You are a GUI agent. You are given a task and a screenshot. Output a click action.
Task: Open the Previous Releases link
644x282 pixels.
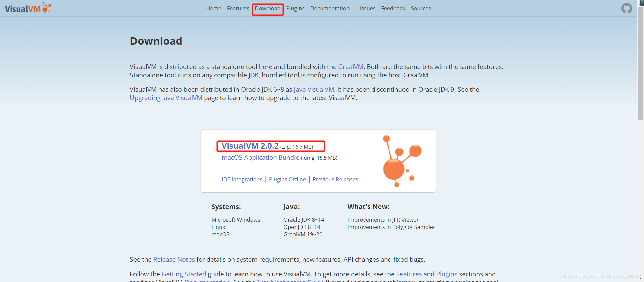tap(335, 179)
